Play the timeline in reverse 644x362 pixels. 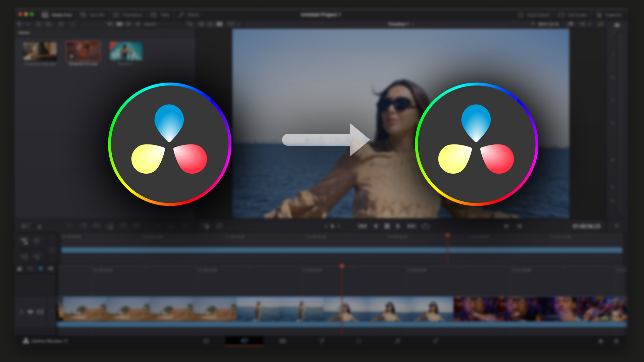[x=376, y=226]
